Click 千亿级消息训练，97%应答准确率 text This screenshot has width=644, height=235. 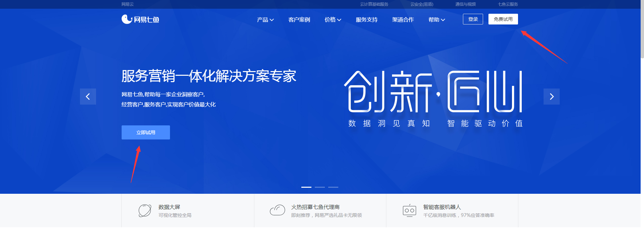coord(459,215)
